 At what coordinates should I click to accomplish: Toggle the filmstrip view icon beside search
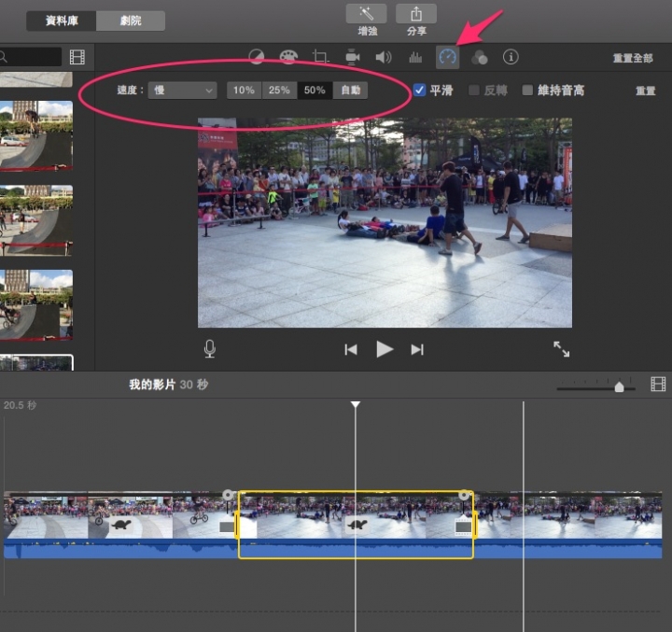tap(77, 57)
